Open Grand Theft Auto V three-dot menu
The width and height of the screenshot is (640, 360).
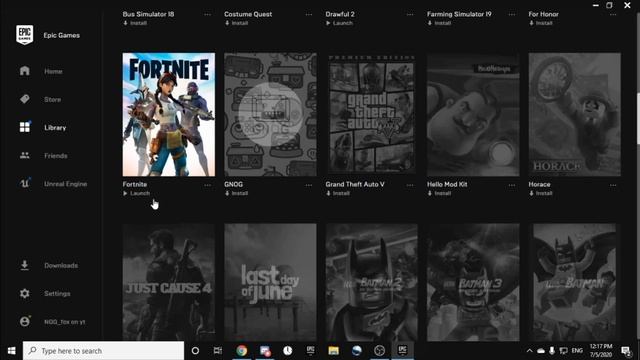410,185
